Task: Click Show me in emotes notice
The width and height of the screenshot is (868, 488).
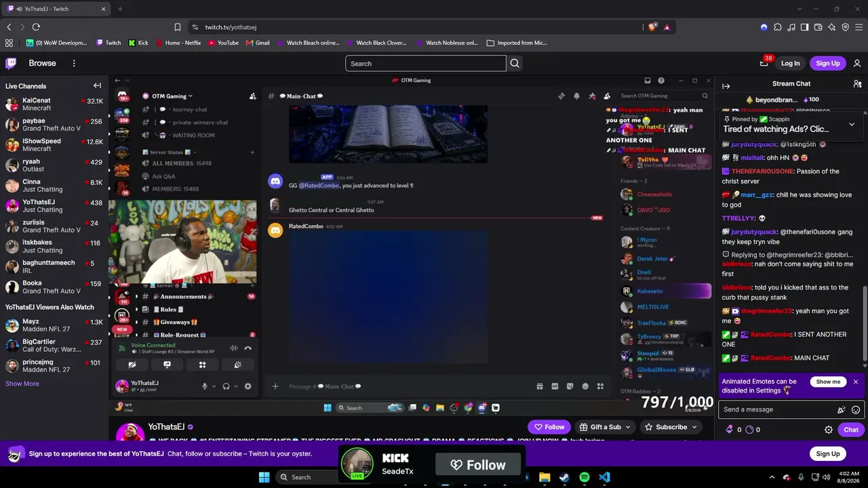Action: [x=828, y=382]
